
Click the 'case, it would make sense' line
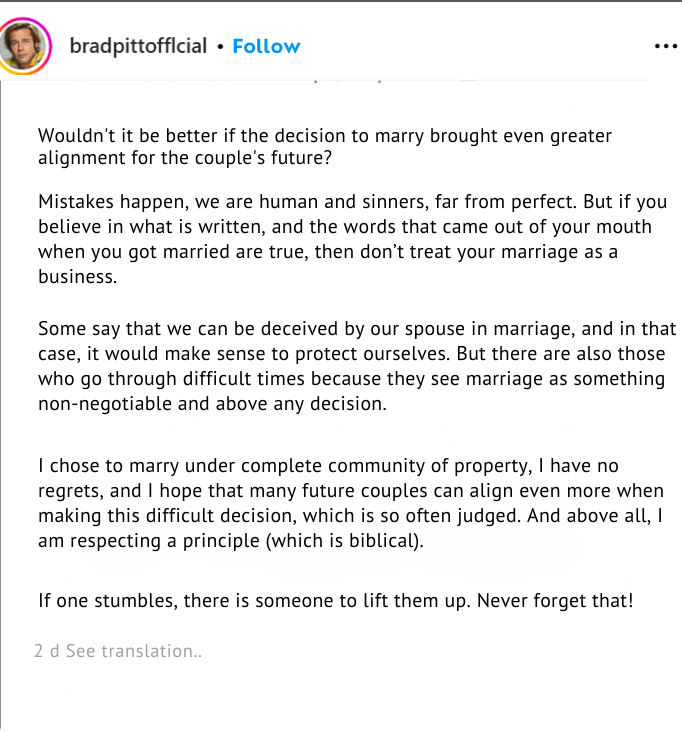tap(352, 354)
